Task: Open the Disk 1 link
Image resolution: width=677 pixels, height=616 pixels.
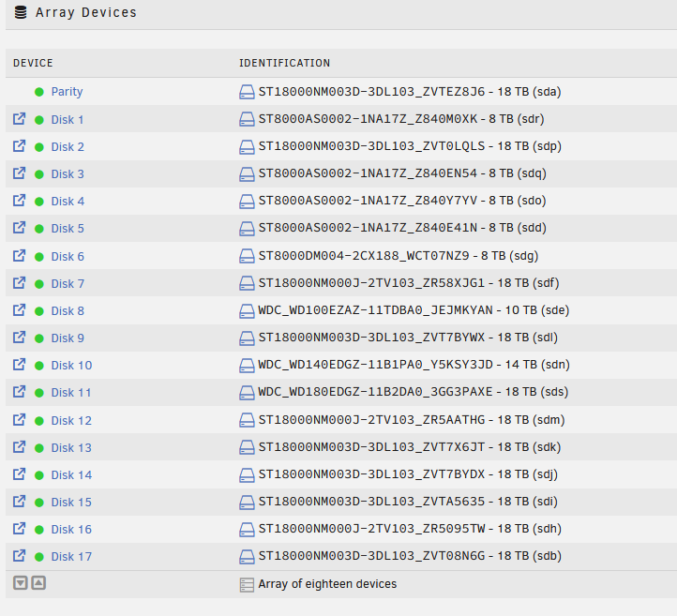Action: 68,120
